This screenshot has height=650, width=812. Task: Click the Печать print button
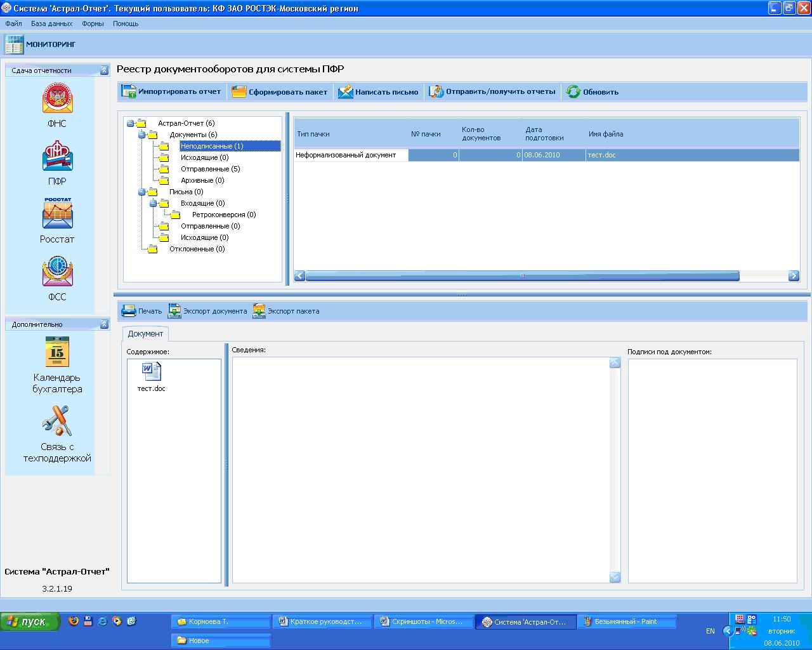[x=141, y=311]
